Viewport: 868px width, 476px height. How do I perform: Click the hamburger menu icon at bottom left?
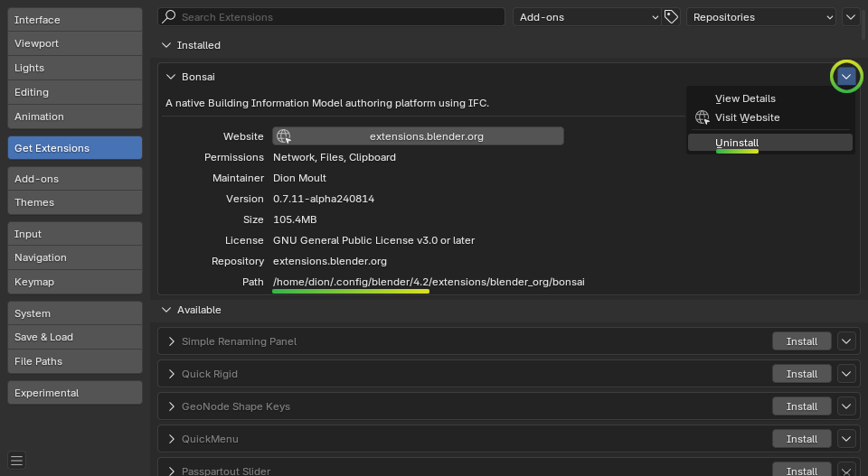click(16, 460)
